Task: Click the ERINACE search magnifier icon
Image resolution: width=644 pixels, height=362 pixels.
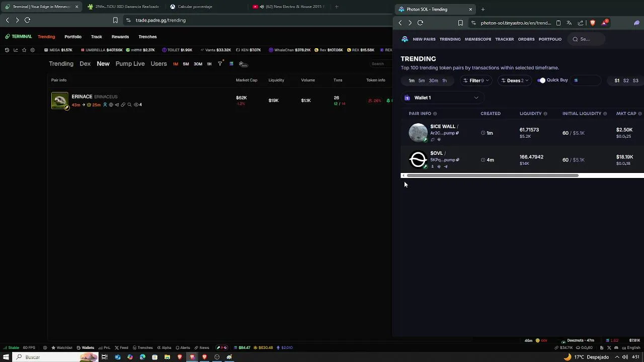Action: pos(129,105)
